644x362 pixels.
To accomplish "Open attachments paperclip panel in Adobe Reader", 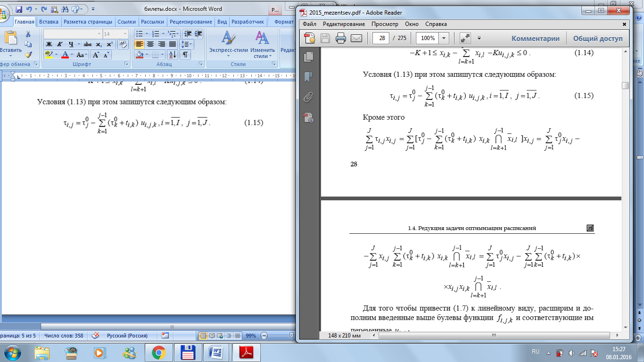I will (x=309, y=97).
